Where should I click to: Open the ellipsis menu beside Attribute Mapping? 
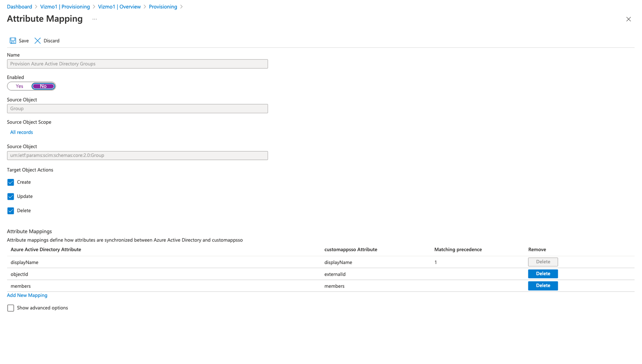pyautogui.click(x=95, y=19)
